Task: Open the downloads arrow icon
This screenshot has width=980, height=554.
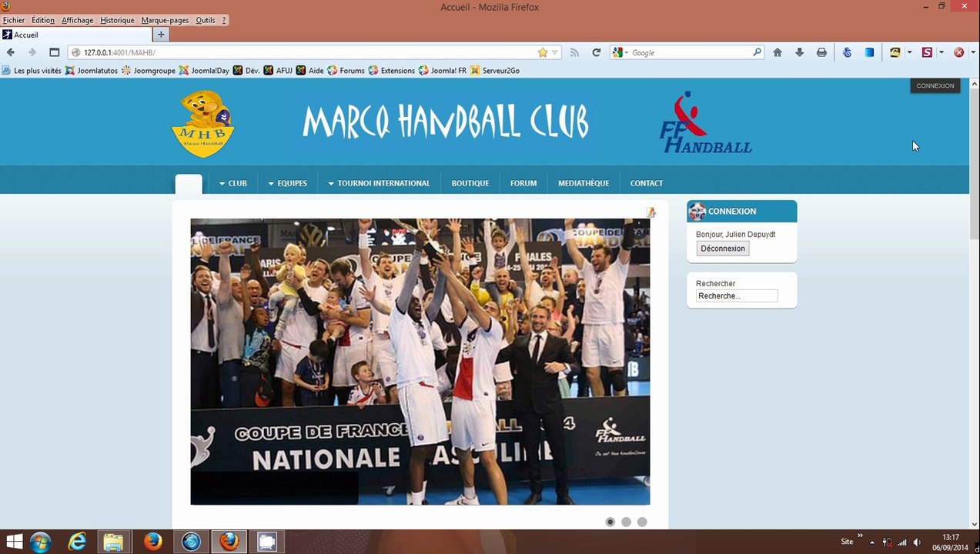Action: [799, 52]
